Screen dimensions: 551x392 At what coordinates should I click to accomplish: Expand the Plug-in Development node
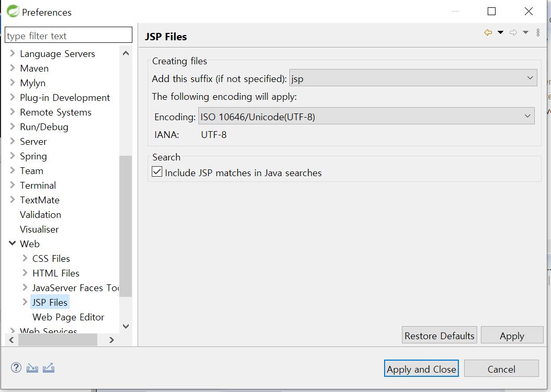click(x=13, y=97)
